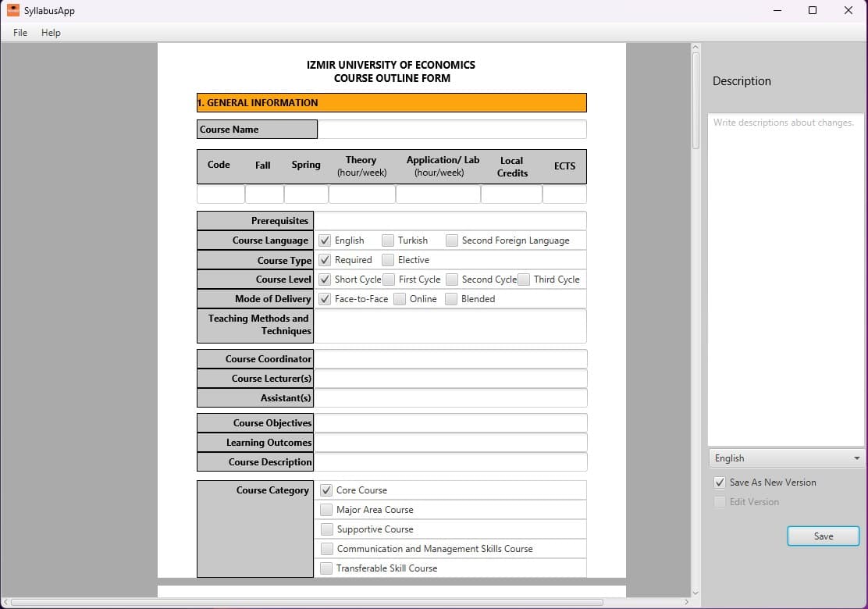Click the ECTS input field
This screenshot has height=609, width=868.
point(564,194)
